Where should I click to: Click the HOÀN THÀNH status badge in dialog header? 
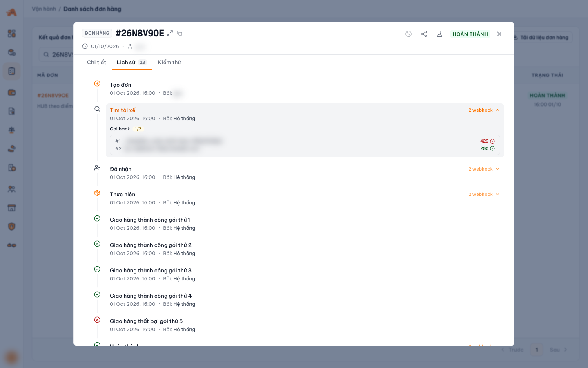click(470, 34)
